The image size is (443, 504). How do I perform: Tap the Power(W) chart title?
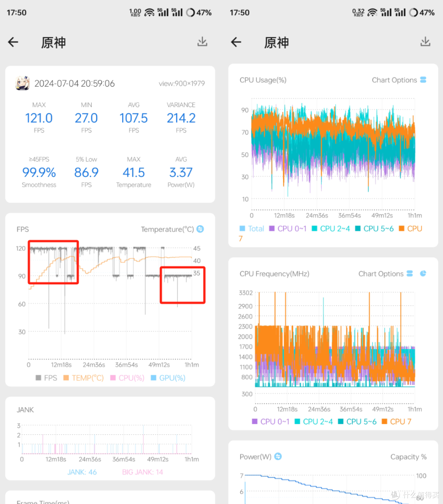[x=255, y=456]
